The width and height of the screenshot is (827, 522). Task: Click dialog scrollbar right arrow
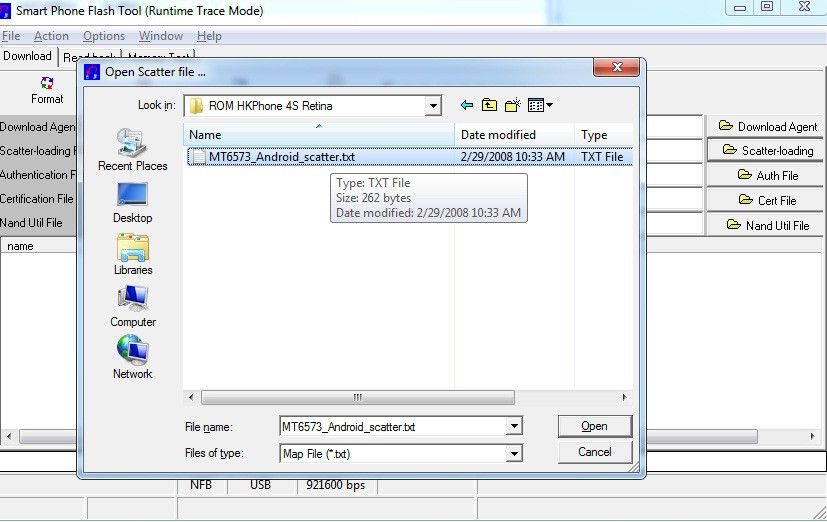click(x=624, y=397)
